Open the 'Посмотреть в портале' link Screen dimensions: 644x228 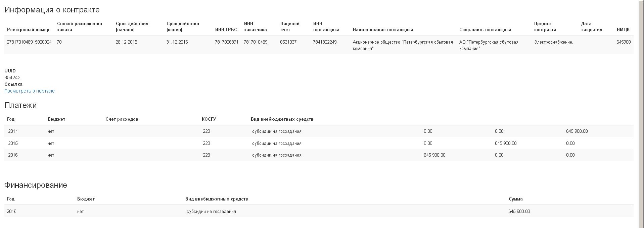[30, 91]
